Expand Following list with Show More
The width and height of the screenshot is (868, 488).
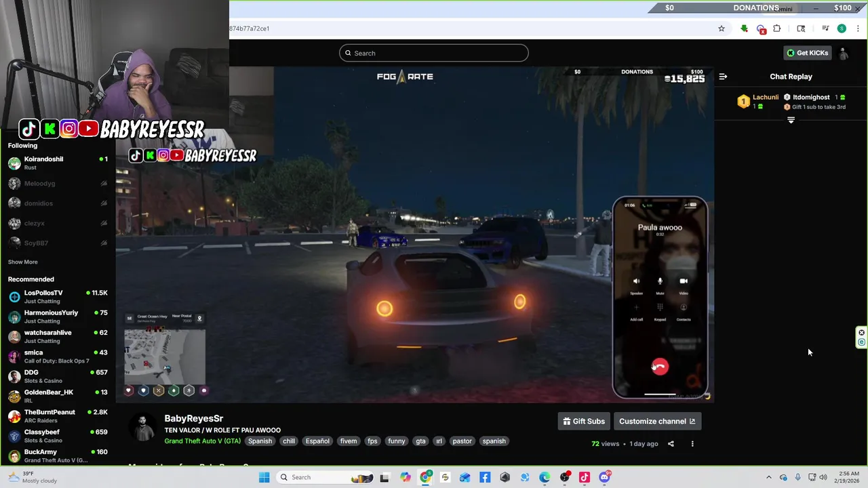pos(23,262)
